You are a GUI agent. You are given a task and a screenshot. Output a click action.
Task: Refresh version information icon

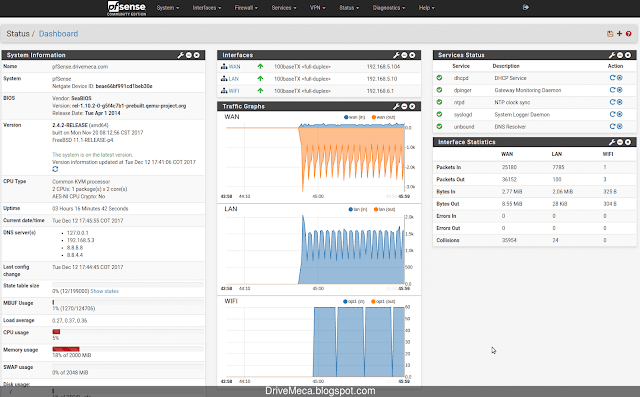[x=55, y=169]
